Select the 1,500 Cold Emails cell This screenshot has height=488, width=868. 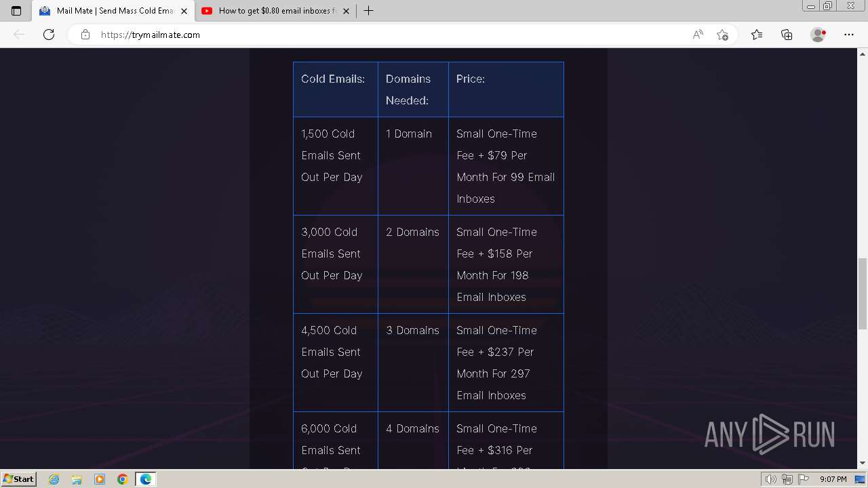click(336, 166)
